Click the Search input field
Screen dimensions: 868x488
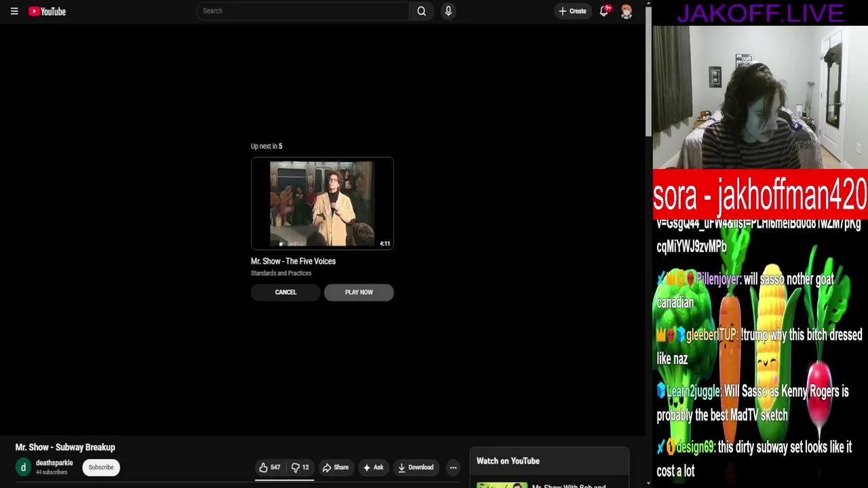click(302, 11)
